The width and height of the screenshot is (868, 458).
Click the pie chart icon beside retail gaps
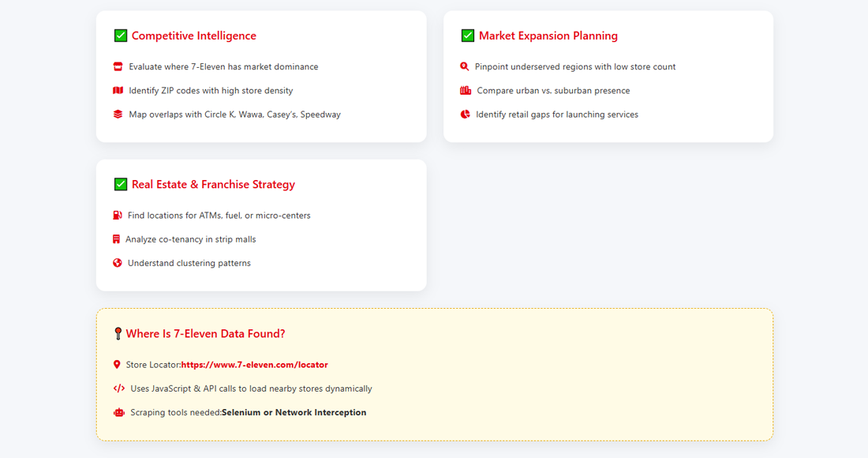466,114
